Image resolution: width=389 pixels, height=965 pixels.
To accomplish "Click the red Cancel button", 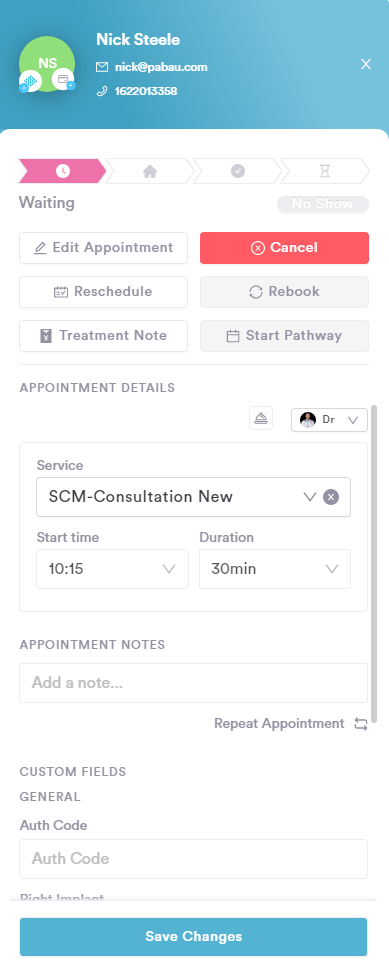I will tap(284, 248).
